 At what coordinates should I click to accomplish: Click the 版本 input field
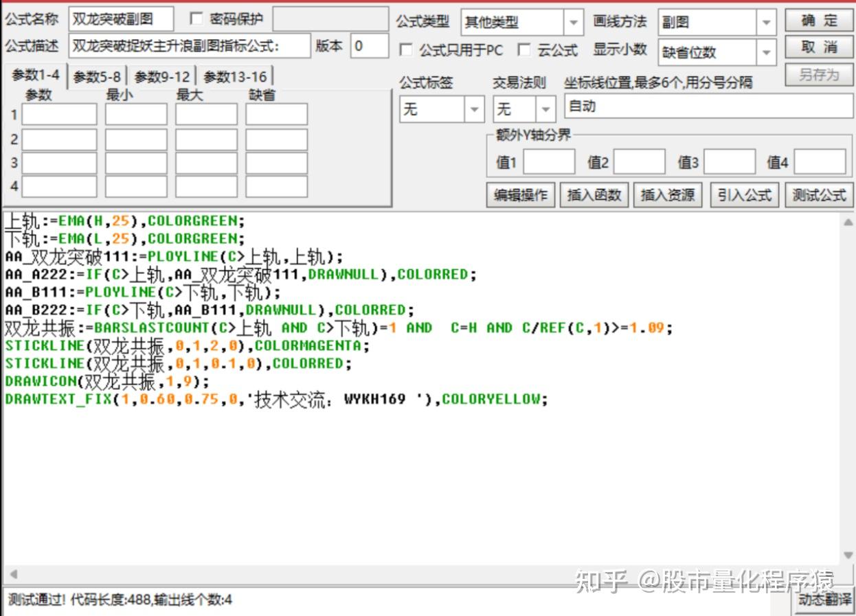coord(370,46)
